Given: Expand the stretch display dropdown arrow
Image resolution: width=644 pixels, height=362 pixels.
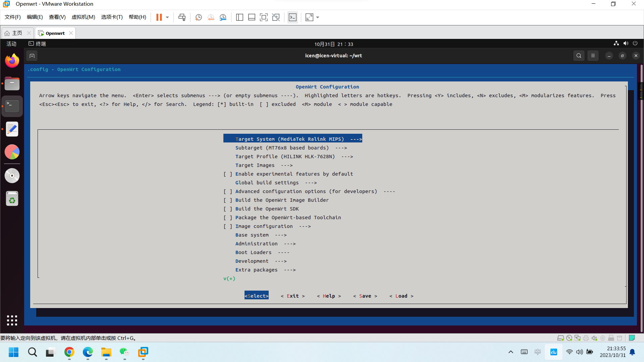Looking at the screenshot, I should click(318, 17).
